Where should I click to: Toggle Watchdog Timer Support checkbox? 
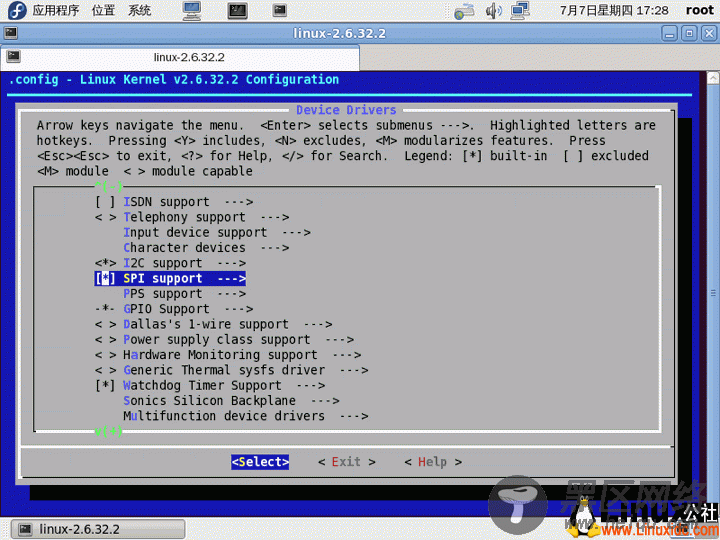point(105,386)
